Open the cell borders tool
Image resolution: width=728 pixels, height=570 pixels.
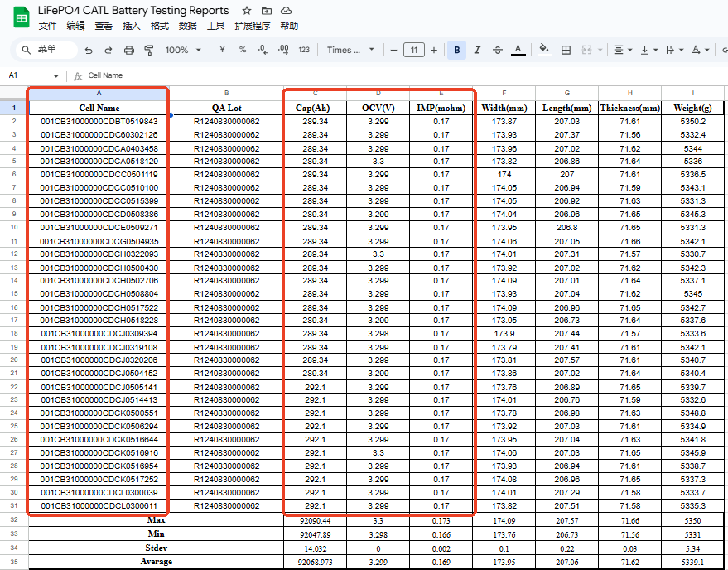click(x=566, y=51)
